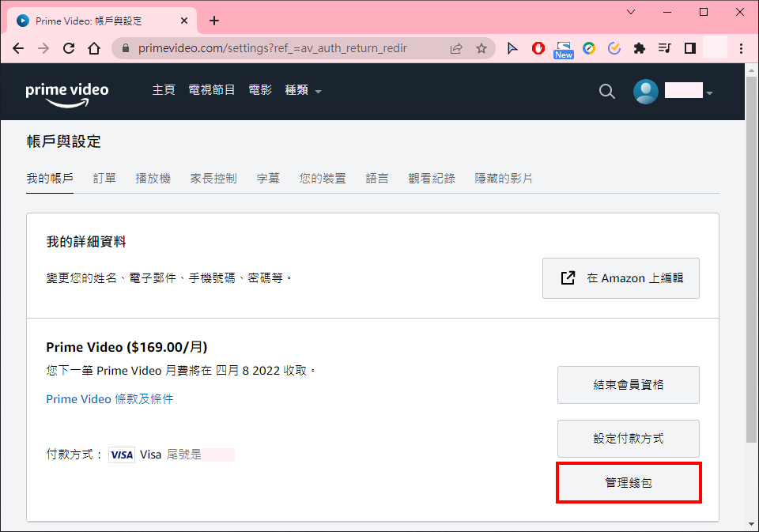The image size is (759, 532).
Task: Click the Prime Video logo
Action: (66, 94)
